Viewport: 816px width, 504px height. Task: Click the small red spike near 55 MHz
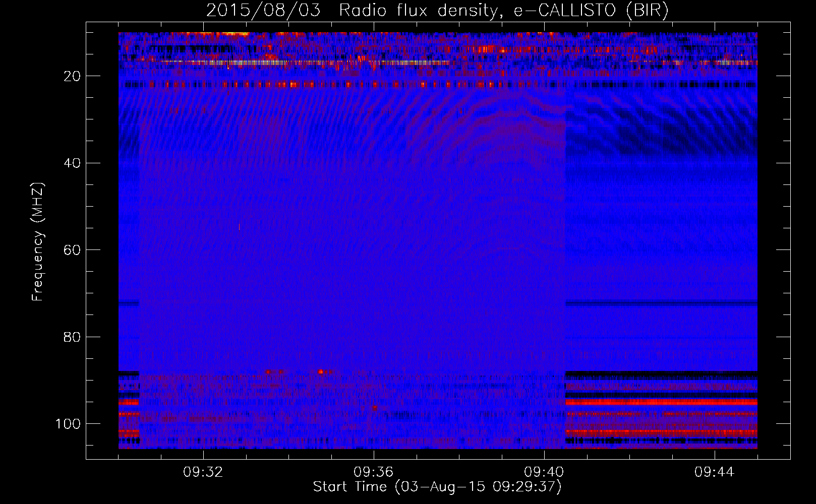point(239,227)
